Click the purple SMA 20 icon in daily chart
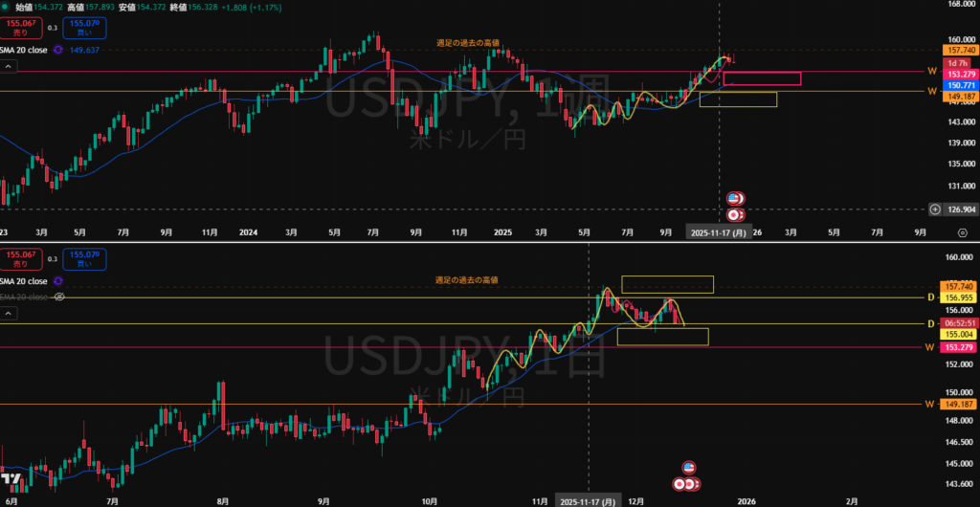Screen dimensions: 980x507 (58, 281)
